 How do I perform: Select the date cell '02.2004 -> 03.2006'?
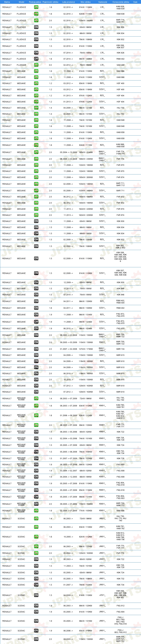point(68,438)
